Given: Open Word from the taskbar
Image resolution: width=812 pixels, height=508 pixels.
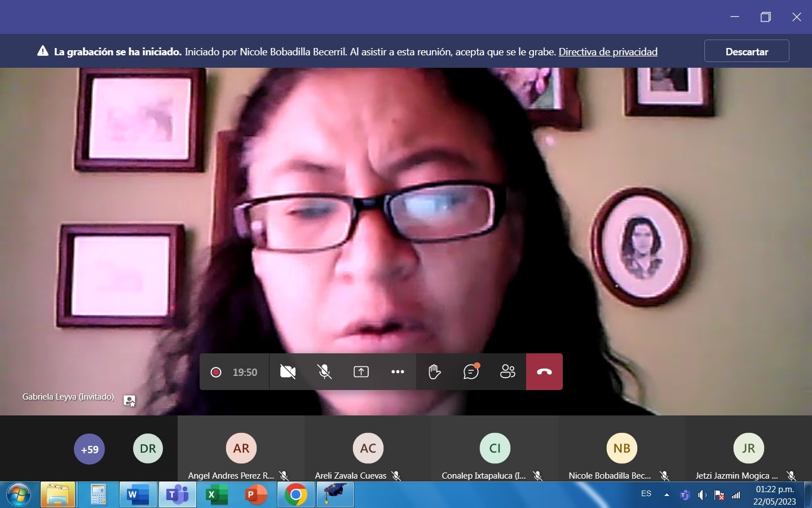Looking at the screenshot, I should click(138, 495).
